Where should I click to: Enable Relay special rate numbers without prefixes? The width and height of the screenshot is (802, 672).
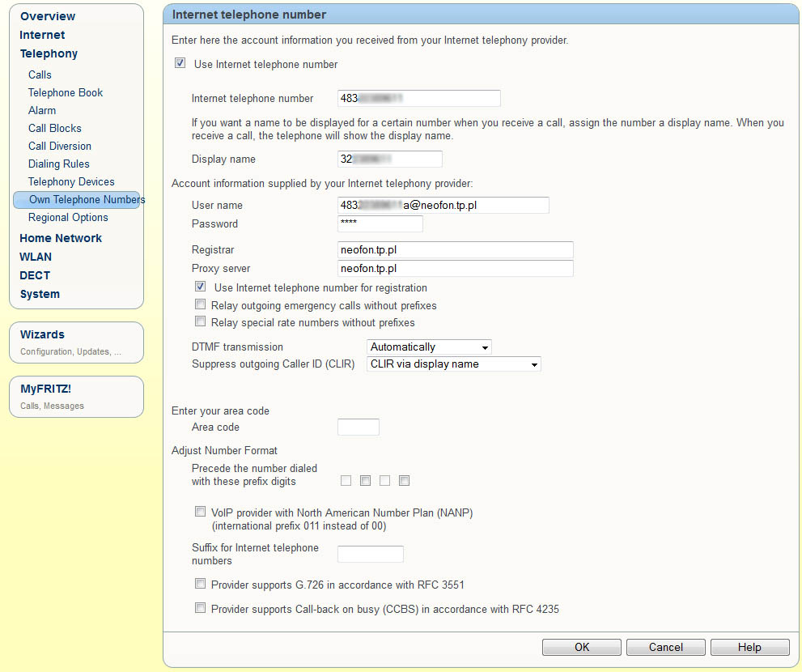coord(201,321)
